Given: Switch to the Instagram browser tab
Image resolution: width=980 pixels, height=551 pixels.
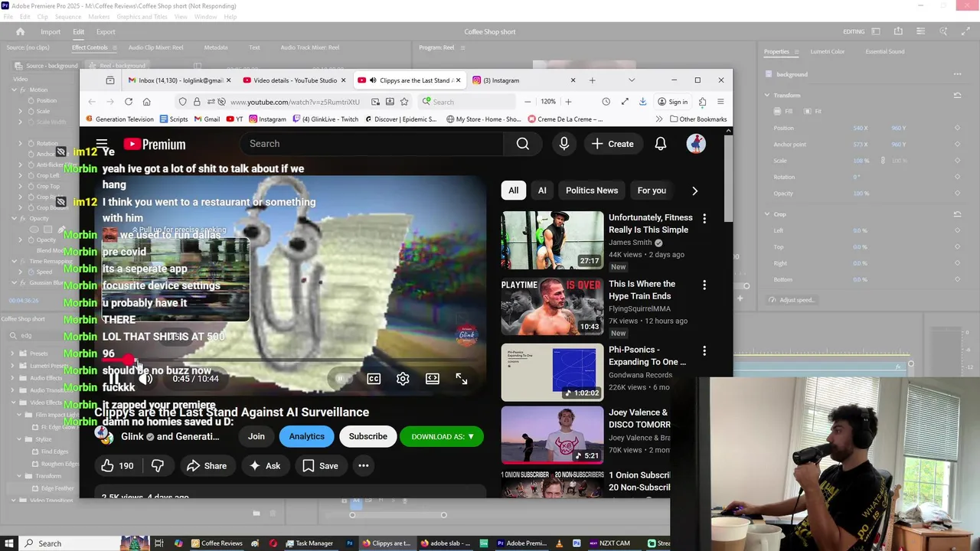Looking at the screenshot, I should point(524,80).
